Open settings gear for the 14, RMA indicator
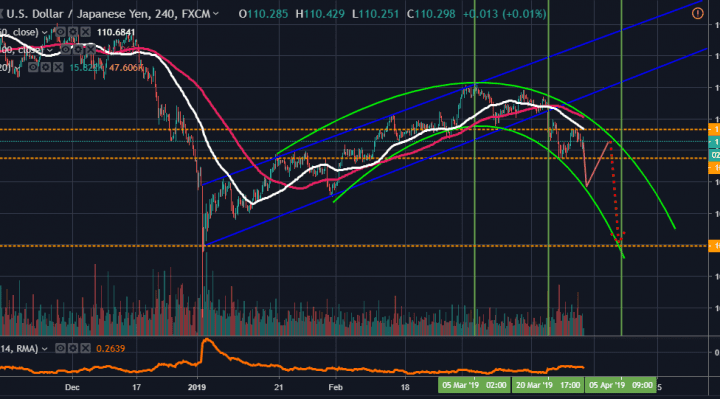The image size is (720, 399). pyautogui.click(x=73, y=348)
